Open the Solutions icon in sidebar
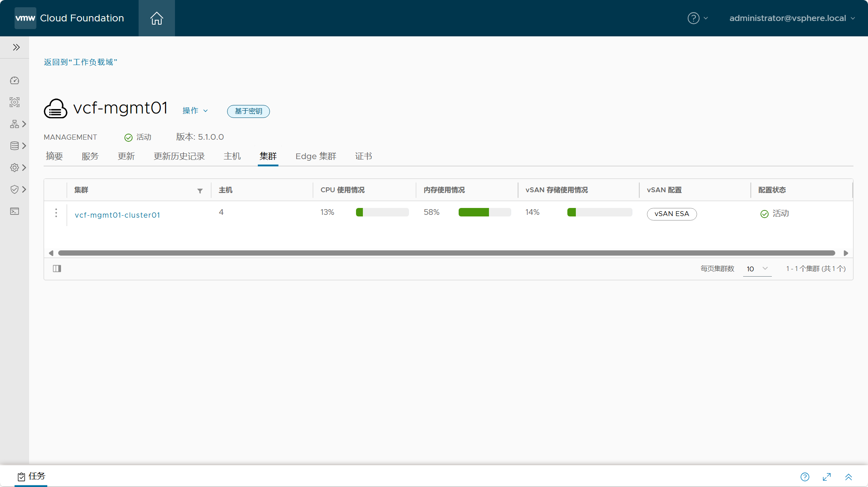The height and width of the screenshot is (487, 868). click(15, 102)
